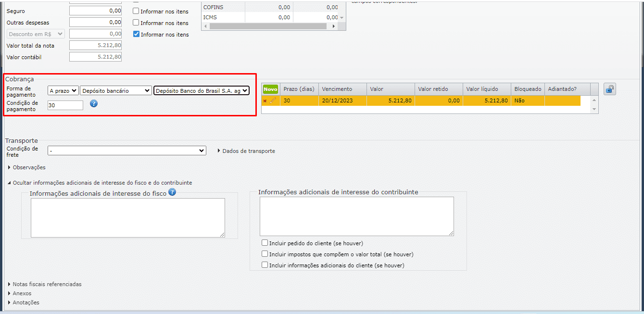
Task: Focus the Seguro value field
Action: pos(95,11)
